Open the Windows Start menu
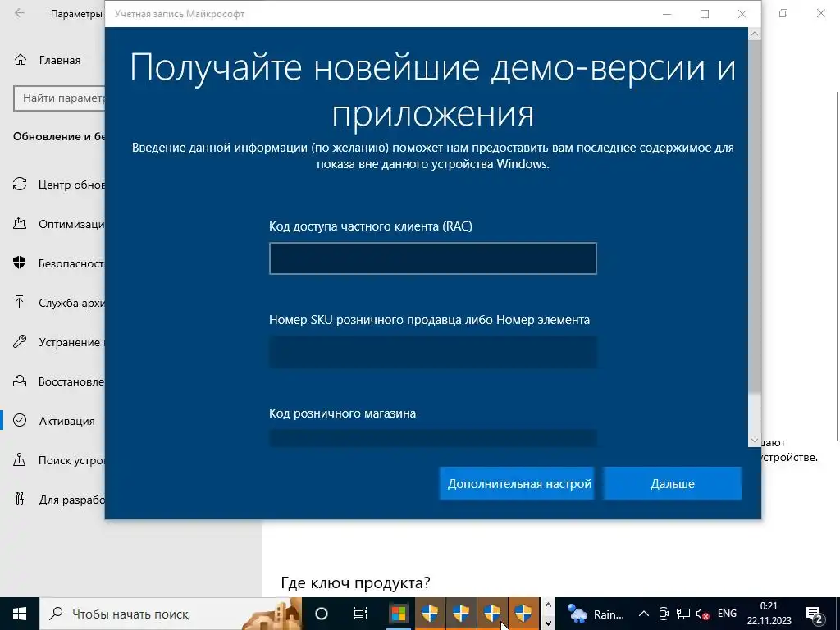The image size is (840, 630). tap(20, 614)
